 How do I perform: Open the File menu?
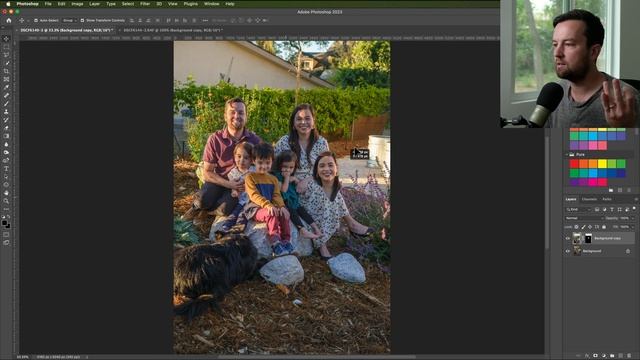click(x=48, y=4)
